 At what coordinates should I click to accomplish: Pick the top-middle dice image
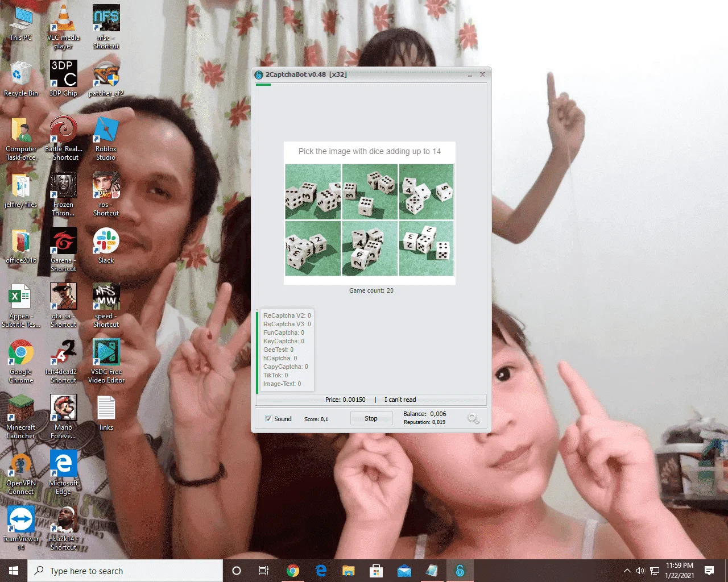click(370, 192)
